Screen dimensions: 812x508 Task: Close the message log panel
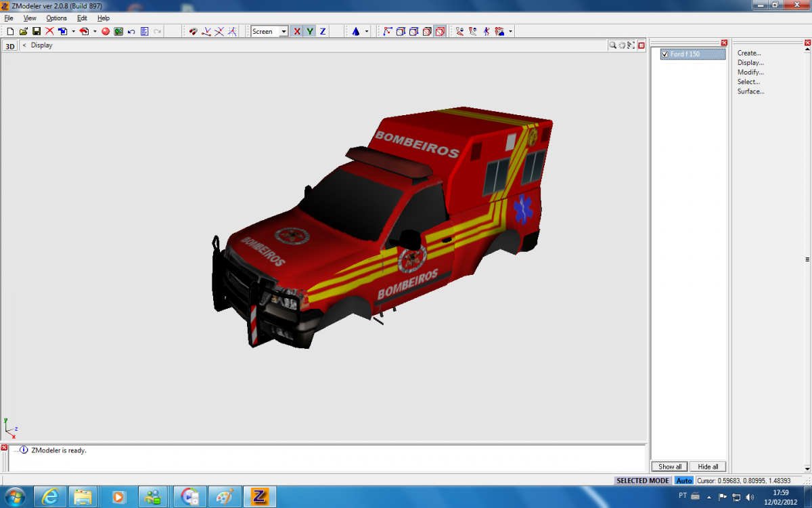click(4, 448)
